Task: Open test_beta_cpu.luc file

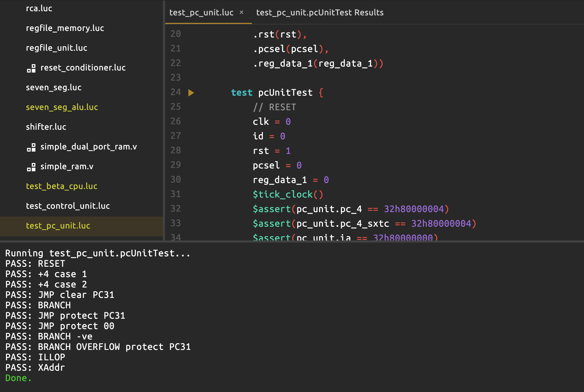Action: click(x=61, y=186)
